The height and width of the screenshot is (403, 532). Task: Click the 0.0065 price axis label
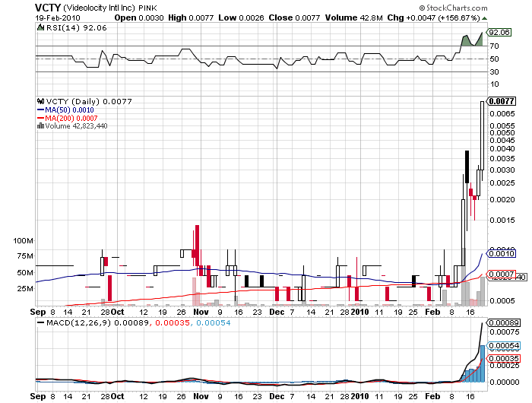(x=502, y=113)
